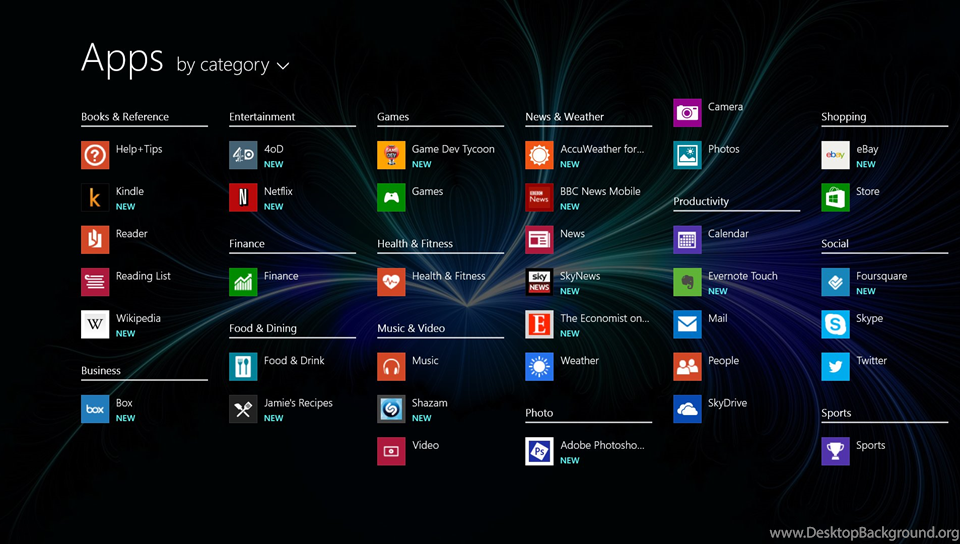Select the Business category header

click(101, 371)
